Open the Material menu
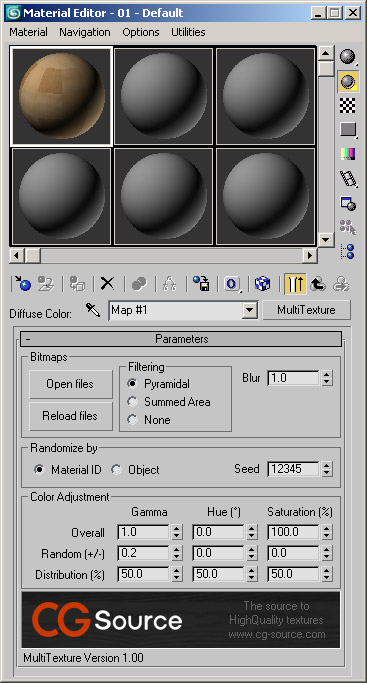Screen dimensions: 367x683 (x=29, y=32)
